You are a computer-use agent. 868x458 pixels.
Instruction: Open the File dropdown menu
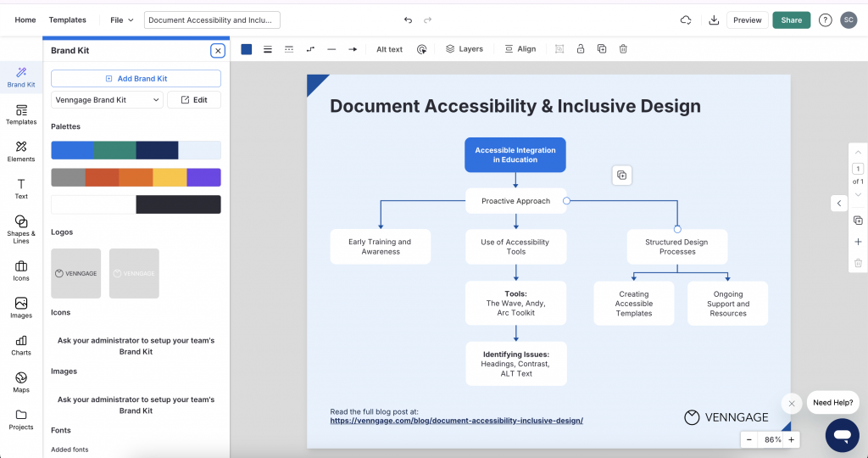(x=122, y=20)
